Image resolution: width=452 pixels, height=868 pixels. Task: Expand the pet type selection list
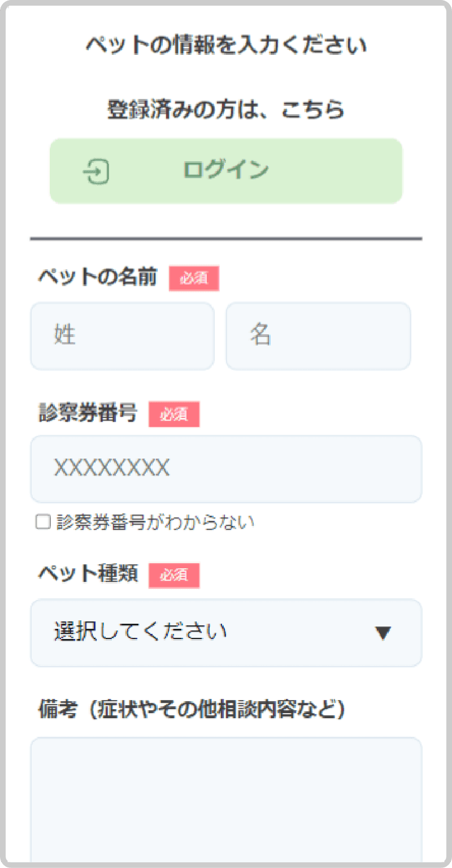pos(226,633)
